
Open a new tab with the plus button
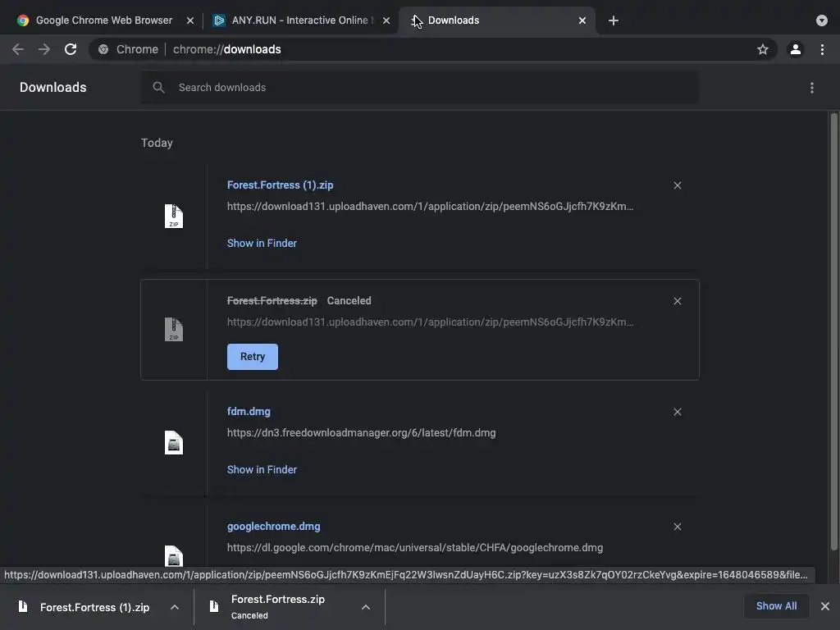coord(614,21)
